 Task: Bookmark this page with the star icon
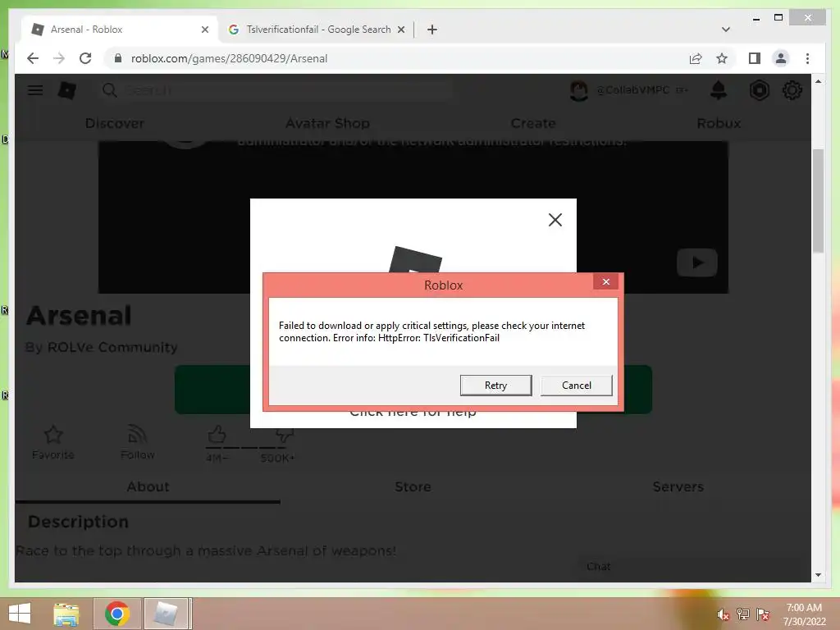pyautogui.click(x=722, y=58)
